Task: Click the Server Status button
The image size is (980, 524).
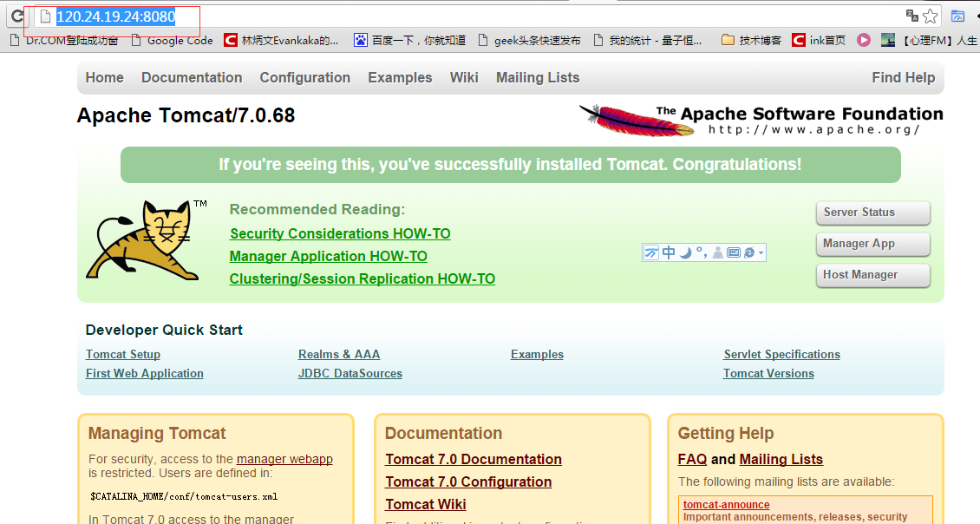Action: click(x=873, y=213)
